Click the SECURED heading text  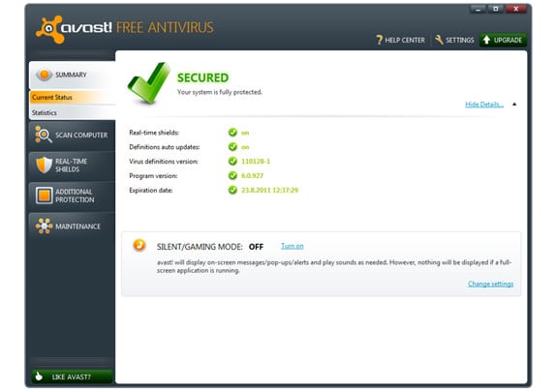click(202, 77)
